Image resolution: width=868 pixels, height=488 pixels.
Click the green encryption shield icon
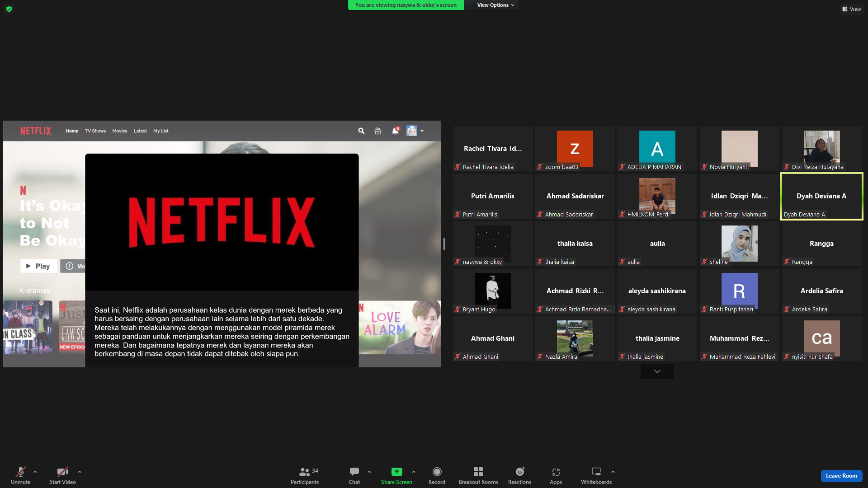click(9, 9)
